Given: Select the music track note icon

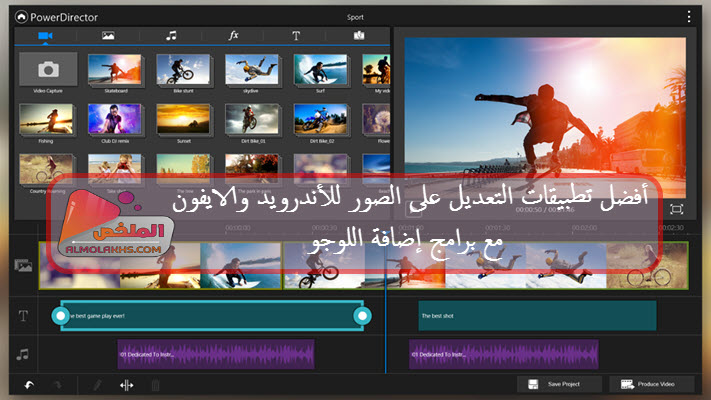Looking at the screenshot, I should [23, 354].
